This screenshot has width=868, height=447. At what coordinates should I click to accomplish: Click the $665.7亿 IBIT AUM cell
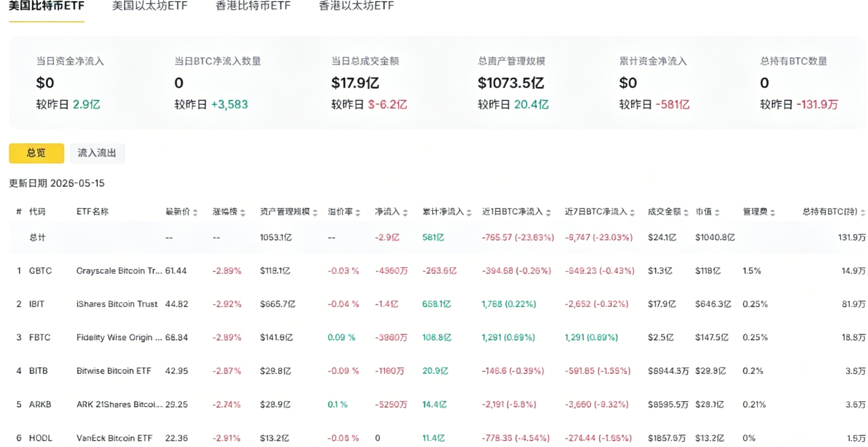click(278, 304)
